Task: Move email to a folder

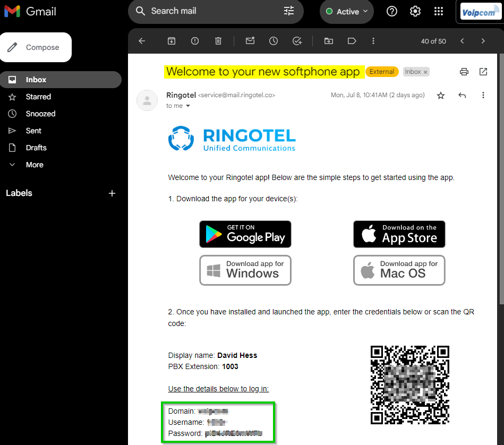Action: (x=329, y=41)
